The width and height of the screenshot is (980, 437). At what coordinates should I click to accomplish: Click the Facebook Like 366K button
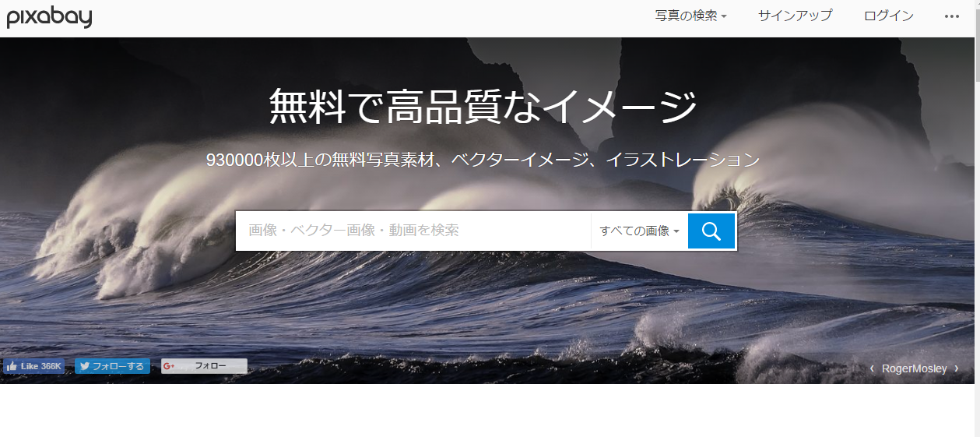click(34, 366)
